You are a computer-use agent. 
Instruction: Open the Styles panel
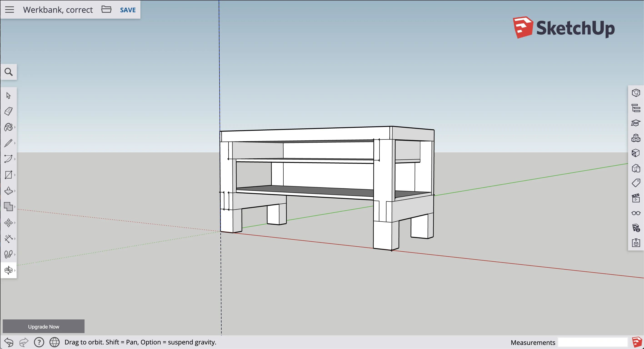tap(636, 168)
